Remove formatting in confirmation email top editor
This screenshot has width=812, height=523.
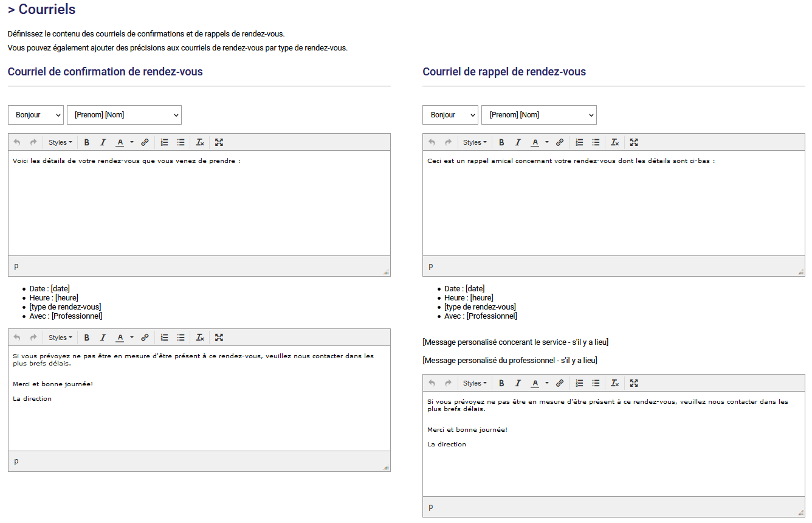click(200, 142)
